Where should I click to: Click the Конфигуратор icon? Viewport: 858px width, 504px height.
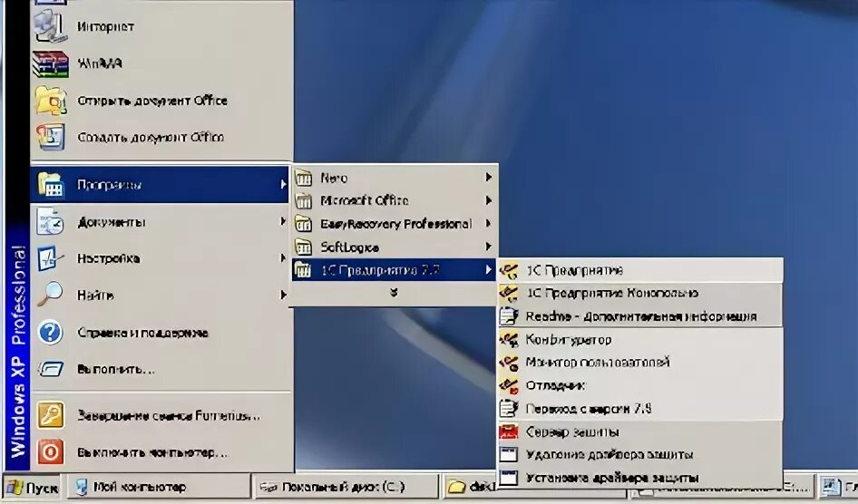pos(509,339)
